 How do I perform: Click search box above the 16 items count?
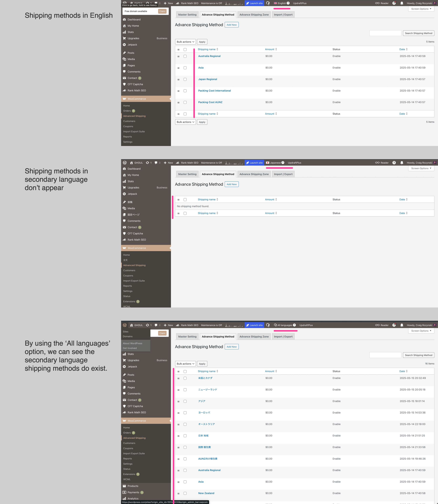point(385,355)
